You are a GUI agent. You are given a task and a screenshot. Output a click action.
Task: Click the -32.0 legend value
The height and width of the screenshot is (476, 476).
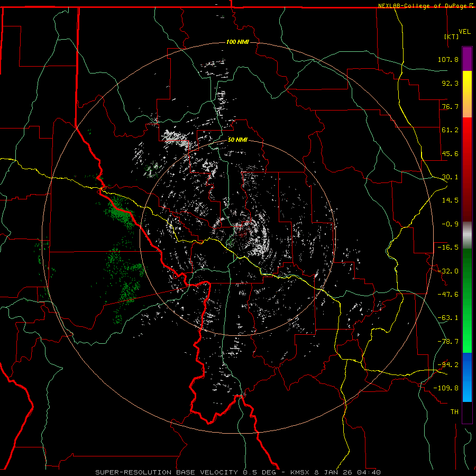tap(448, 271)
